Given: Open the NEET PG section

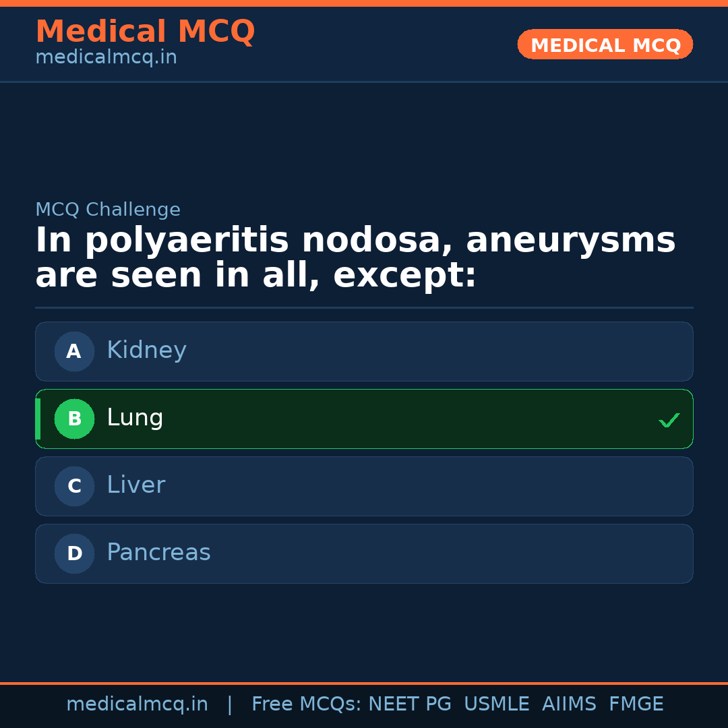Looking at the screenshot, I should 409,703.
